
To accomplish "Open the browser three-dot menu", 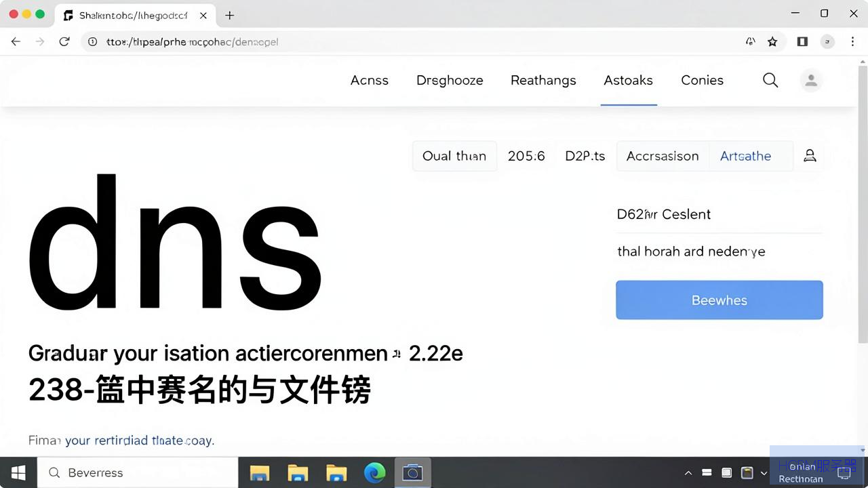I will tap(852, 41).
